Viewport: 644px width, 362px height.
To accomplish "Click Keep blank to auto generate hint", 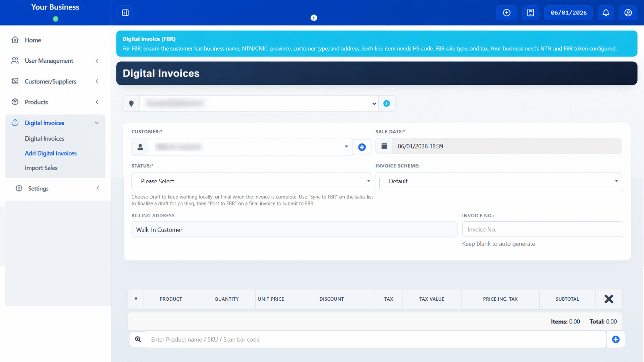I will point(498,244).
